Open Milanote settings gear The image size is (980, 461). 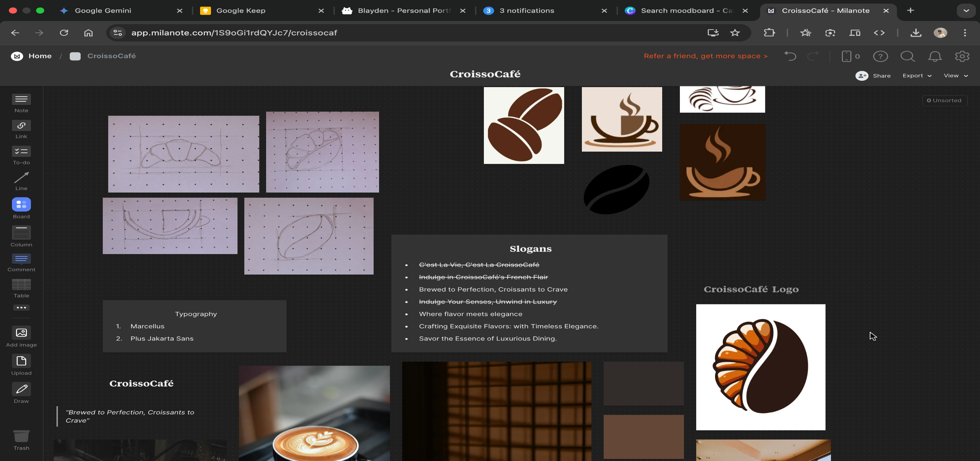[x=962, y=56]
